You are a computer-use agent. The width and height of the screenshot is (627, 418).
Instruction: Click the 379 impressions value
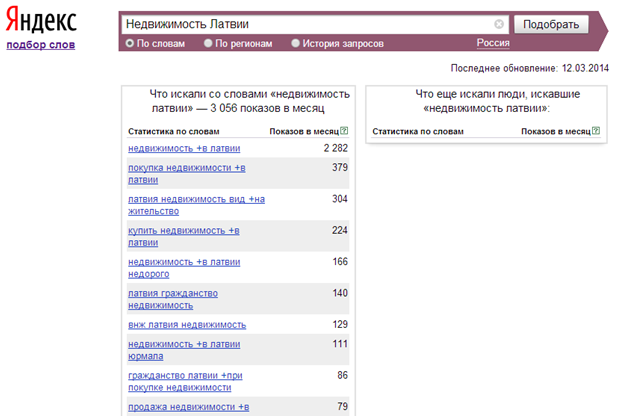[x=340, y=168]
